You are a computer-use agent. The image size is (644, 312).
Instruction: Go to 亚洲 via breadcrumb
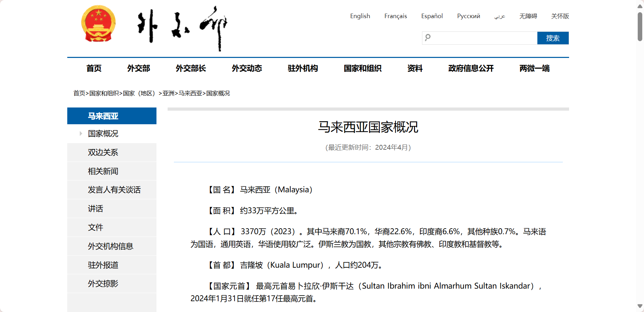pyautogui.click(x=168, y=93)
